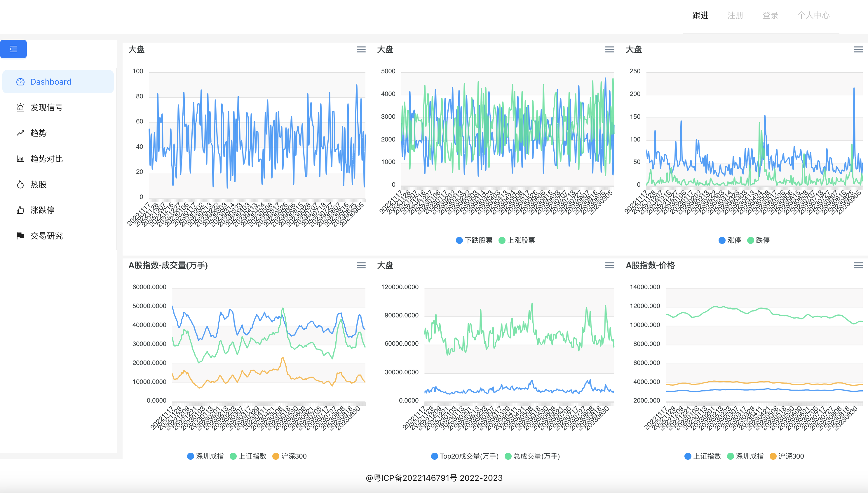Toggle the Top20成交量(万手) legend series

[465, 456]
